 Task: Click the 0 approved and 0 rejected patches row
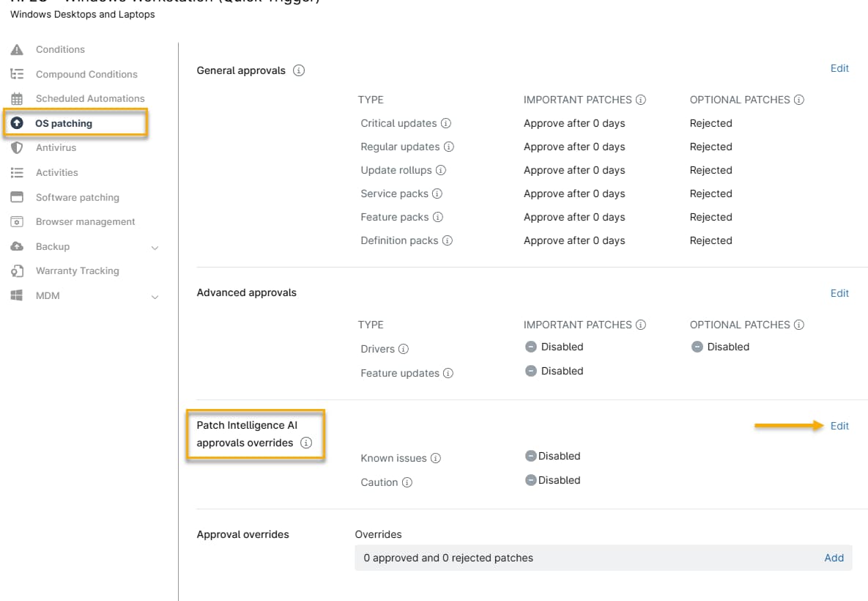coord(448,558)
